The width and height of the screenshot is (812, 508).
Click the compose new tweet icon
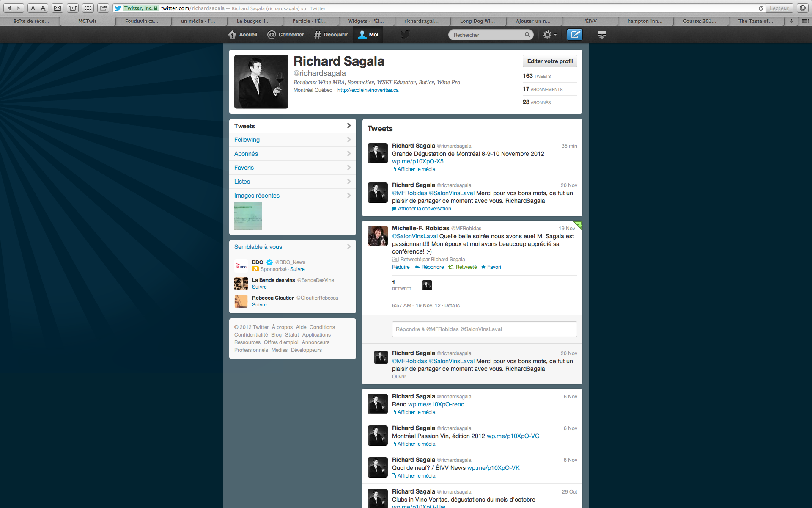click(575, 35)
